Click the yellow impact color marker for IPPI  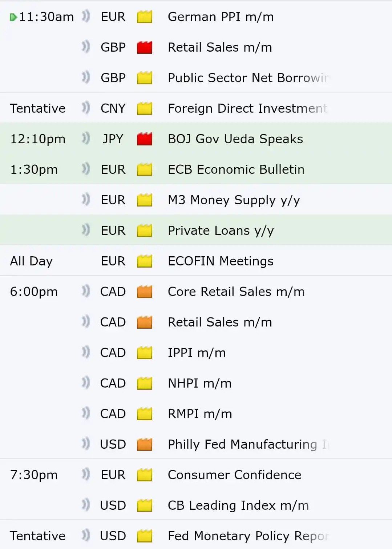(144, 352)
